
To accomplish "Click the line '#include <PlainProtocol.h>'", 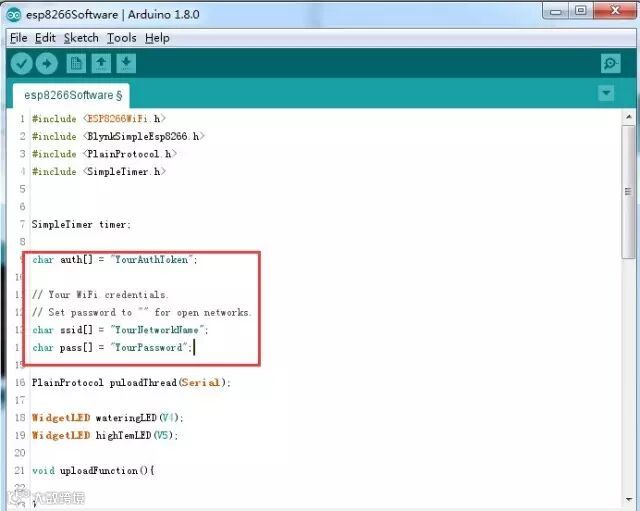I will (x=104, y=154).
